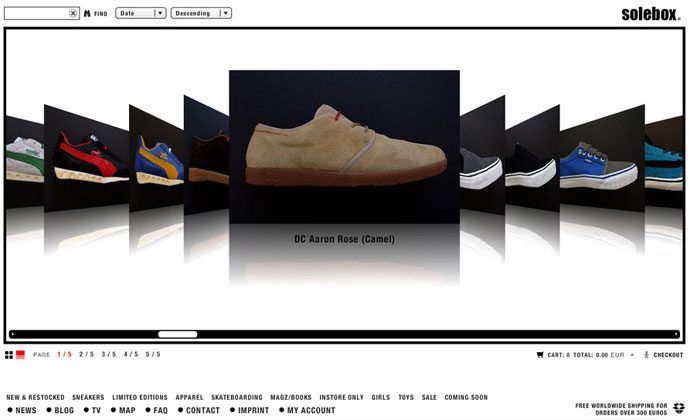Open the Descending order dropdown
Viewport: 690px width, 420px height.
click(201, 13)
